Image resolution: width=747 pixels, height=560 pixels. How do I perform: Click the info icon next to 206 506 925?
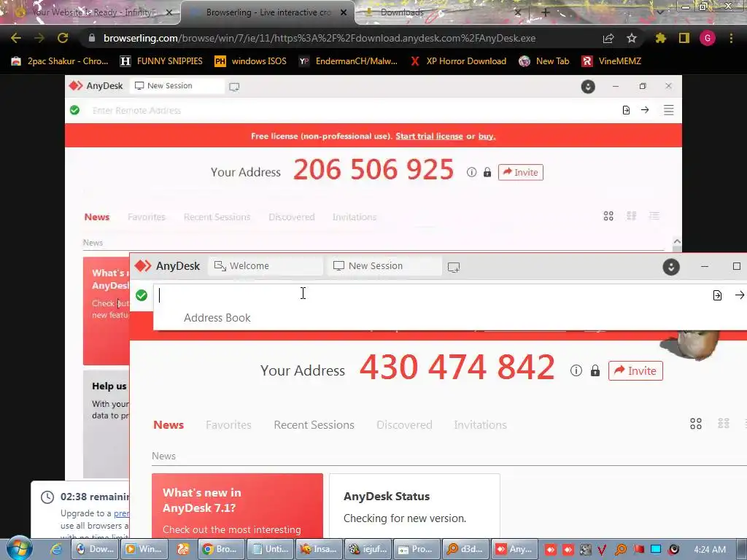tap(472, 172)
